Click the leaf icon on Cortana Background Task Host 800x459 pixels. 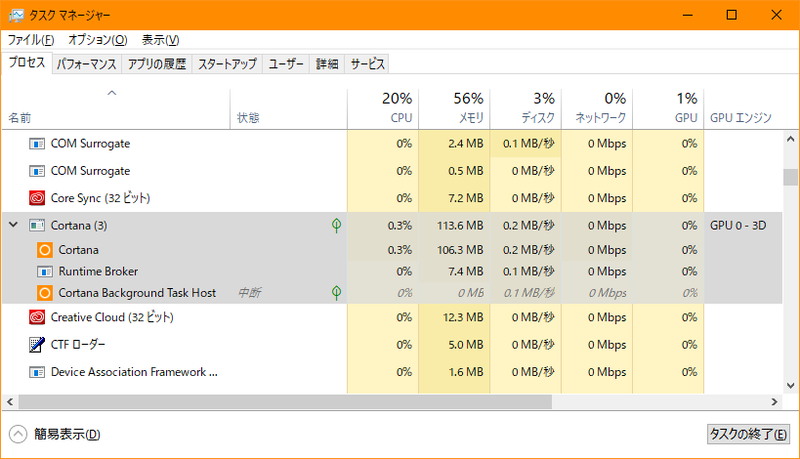(x=336, y=293)
